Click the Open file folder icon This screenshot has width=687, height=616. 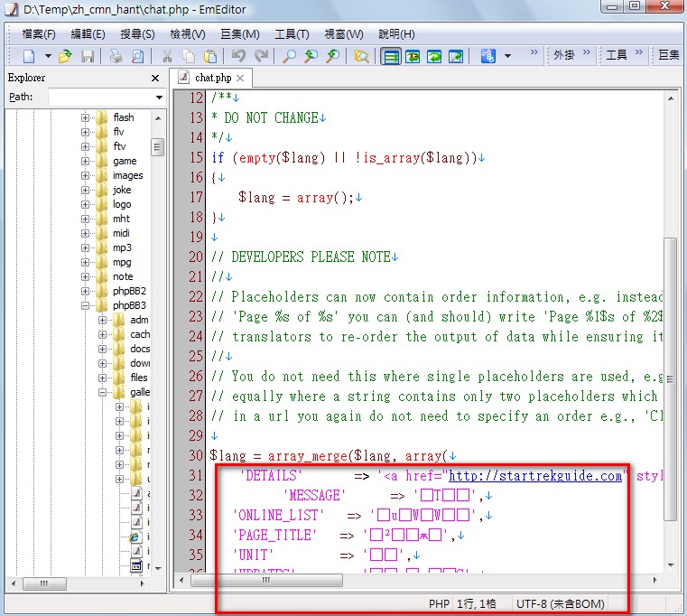(x=65, y=56)
